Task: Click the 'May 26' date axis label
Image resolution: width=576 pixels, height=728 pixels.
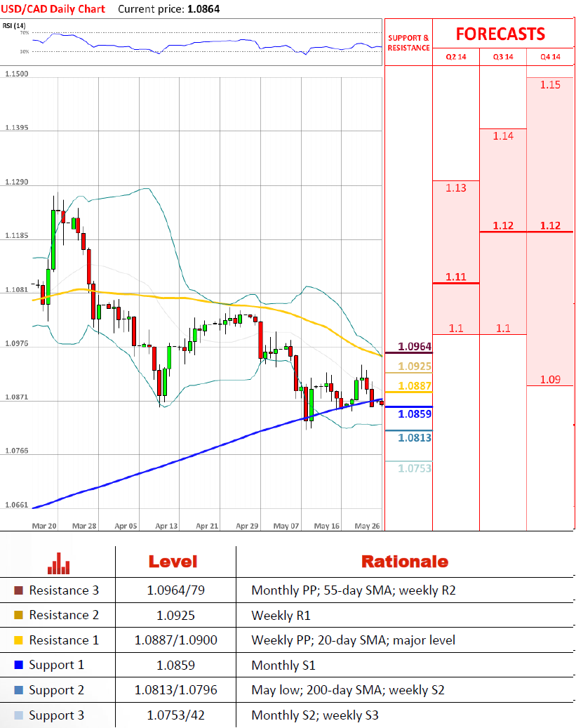Action: [x=367, y=526]
